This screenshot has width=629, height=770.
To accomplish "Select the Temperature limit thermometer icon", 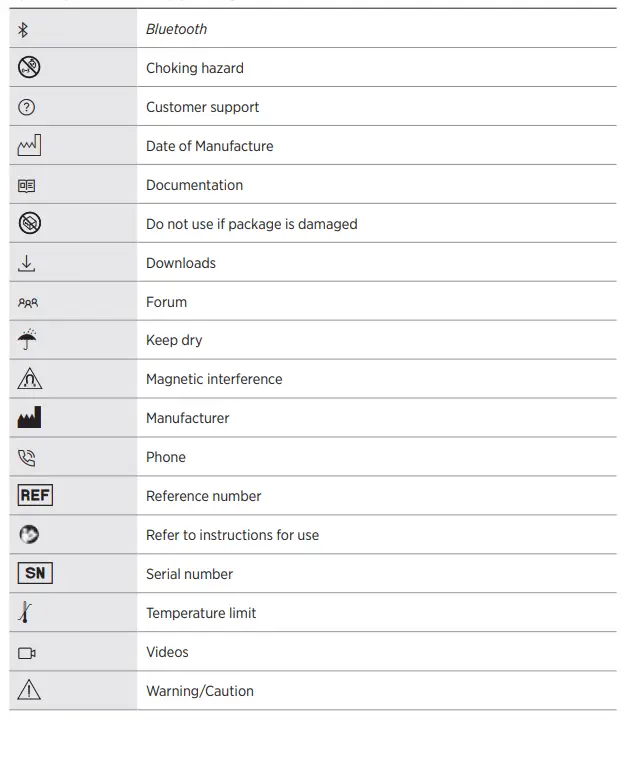I will [25, 612].
